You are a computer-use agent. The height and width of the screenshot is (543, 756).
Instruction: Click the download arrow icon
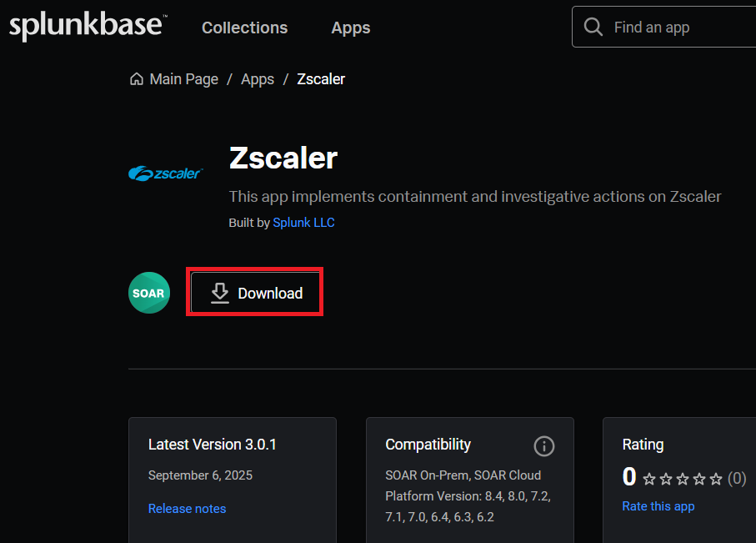coord(219,293)
